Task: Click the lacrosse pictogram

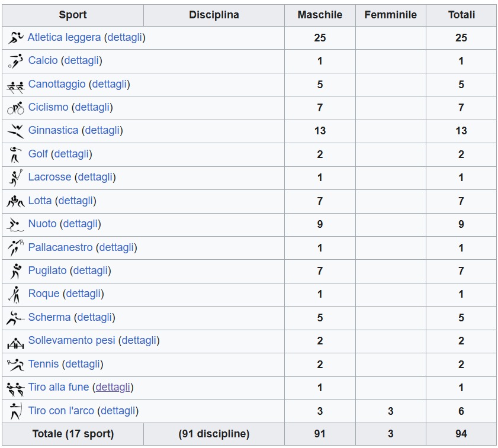Action: [15, 178]
